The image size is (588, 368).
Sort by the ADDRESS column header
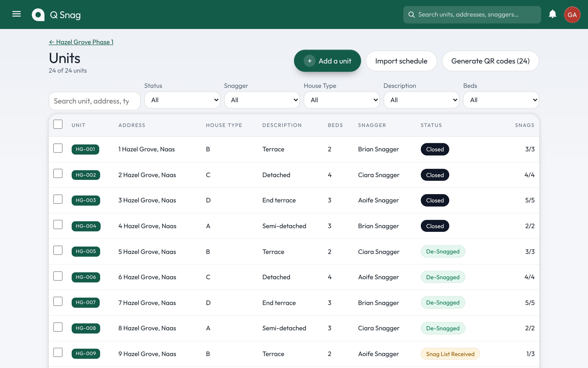pos(132,125)
